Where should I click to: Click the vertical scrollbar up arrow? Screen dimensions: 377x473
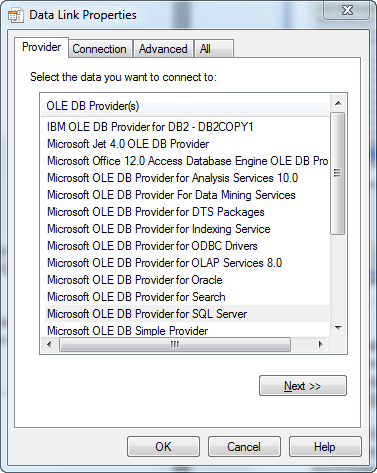(338, 103)
